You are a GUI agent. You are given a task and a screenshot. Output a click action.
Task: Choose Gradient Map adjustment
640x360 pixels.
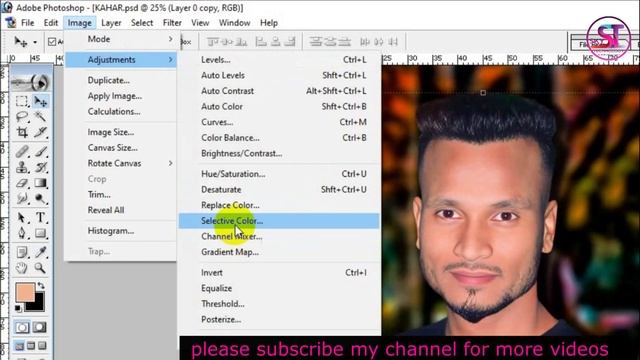click(x=279, y=252)
